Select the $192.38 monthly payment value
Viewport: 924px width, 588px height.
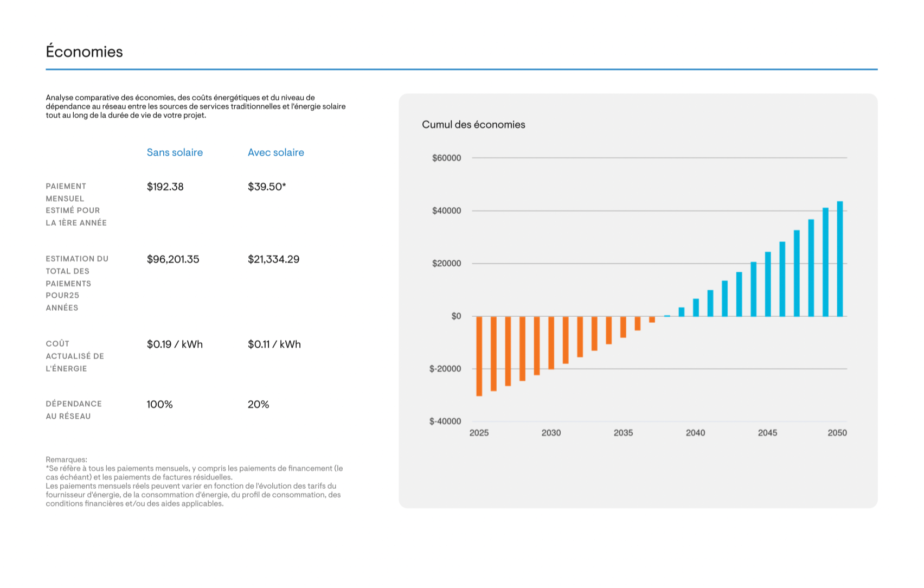165,187
